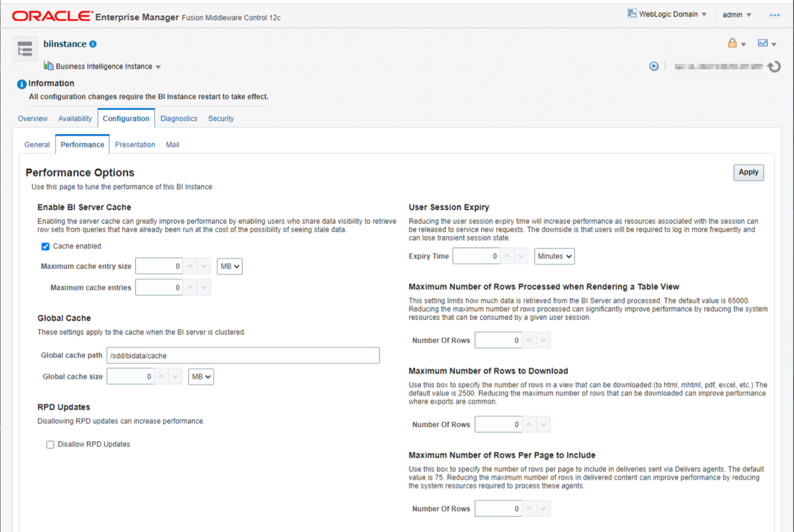Click the start/play circle icon
Screen dimensions: 794x532
pyautogui.click(x=654, y=66)
